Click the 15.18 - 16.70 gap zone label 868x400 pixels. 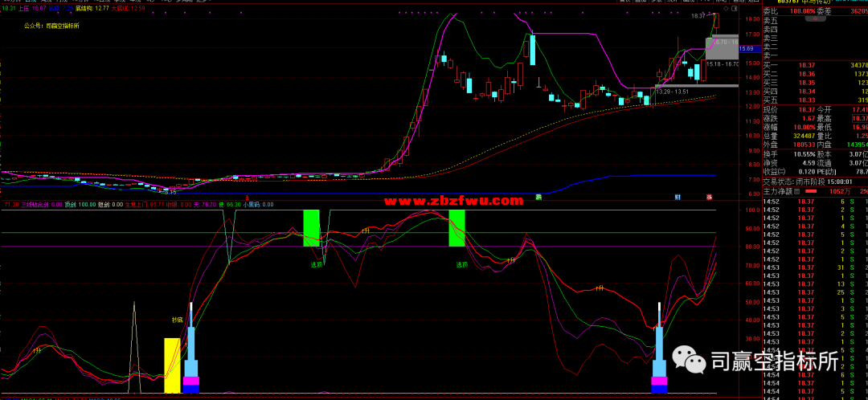(723, 64)
